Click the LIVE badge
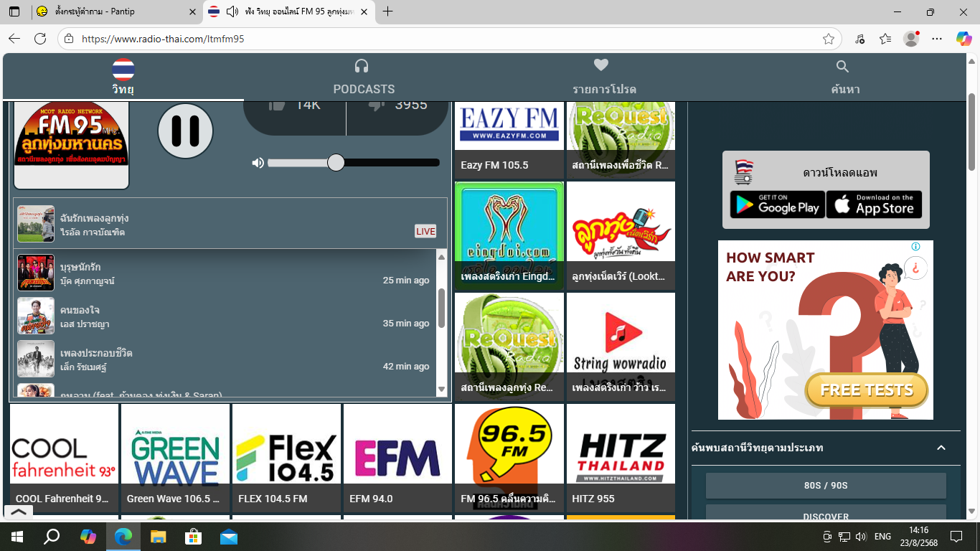 coord(425,231)
